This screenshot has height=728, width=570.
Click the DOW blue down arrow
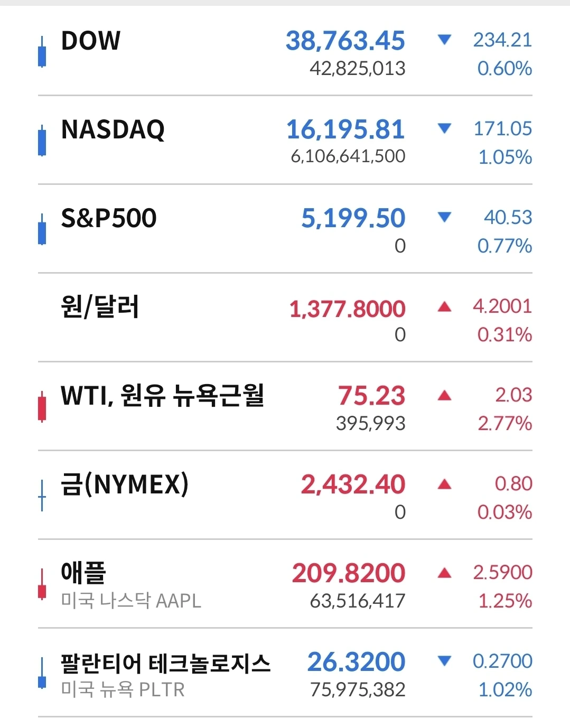click(444, 40)
